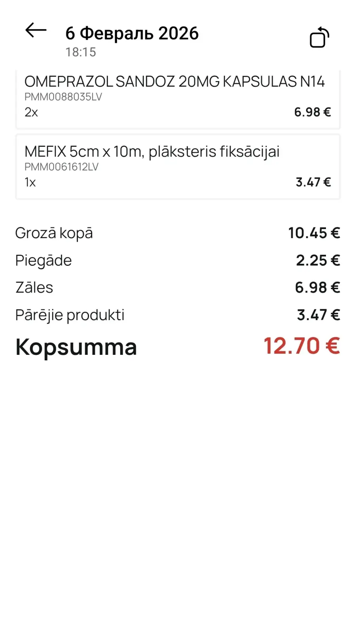Viewport: 356px width, 644px height.
Task: Click delivery cost 2.25 €
Action: click(x=318, y=261)
